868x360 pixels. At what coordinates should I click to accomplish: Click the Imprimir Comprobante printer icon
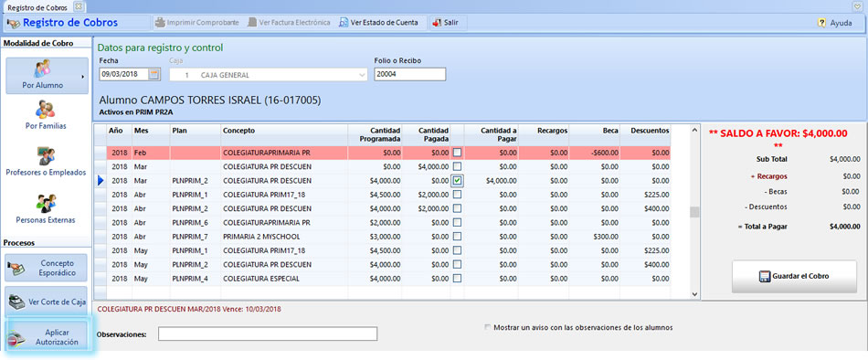coord(160,23)
